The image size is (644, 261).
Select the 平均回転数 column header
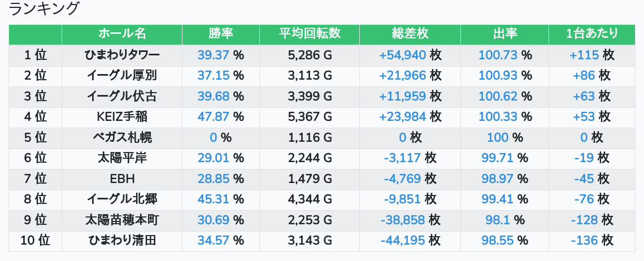click(x=309, y=34)
